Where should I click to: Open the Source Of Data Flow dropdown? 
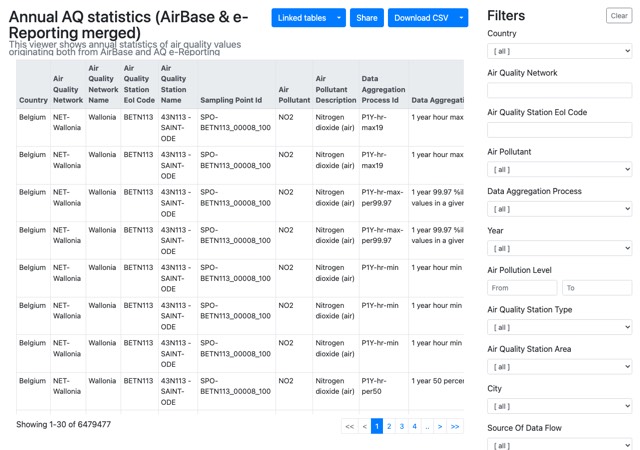559,445
